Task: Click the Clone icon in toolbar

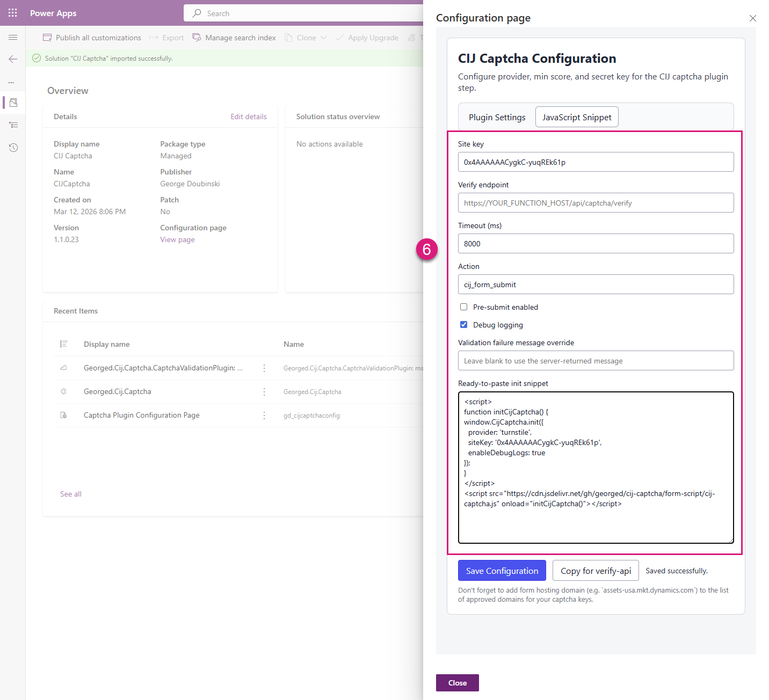Action: tap(288, 38)
